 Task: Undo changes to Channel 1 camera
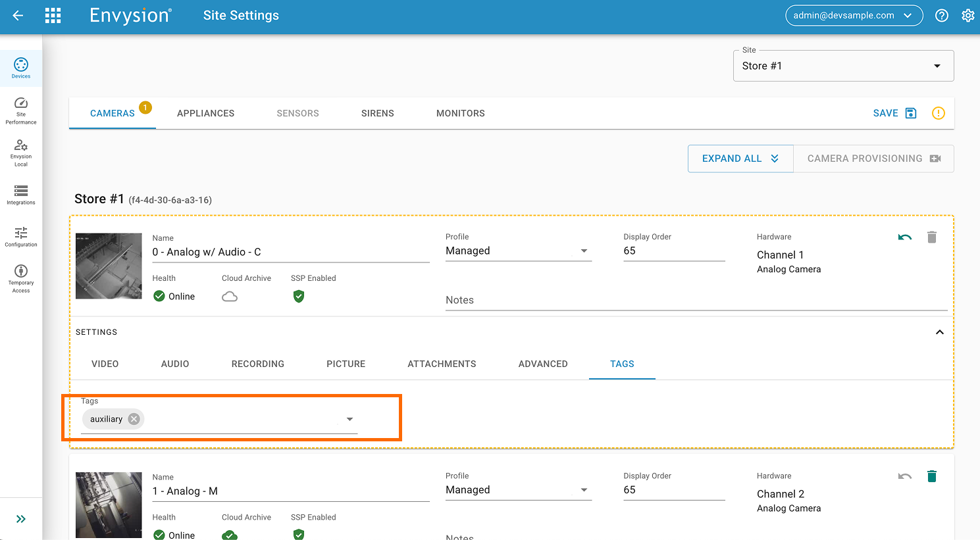tap(905, 237)
